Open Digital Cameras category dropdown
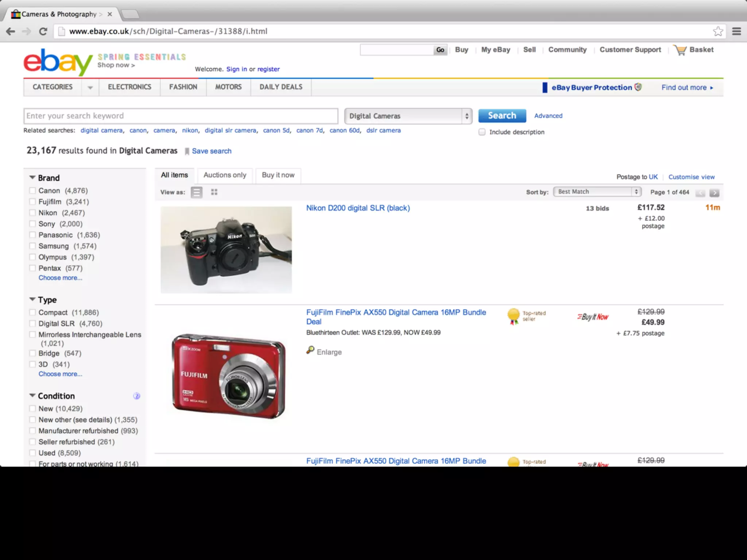Image resolution: width=747 pixels, height=560 pixels. pos(408,116)
